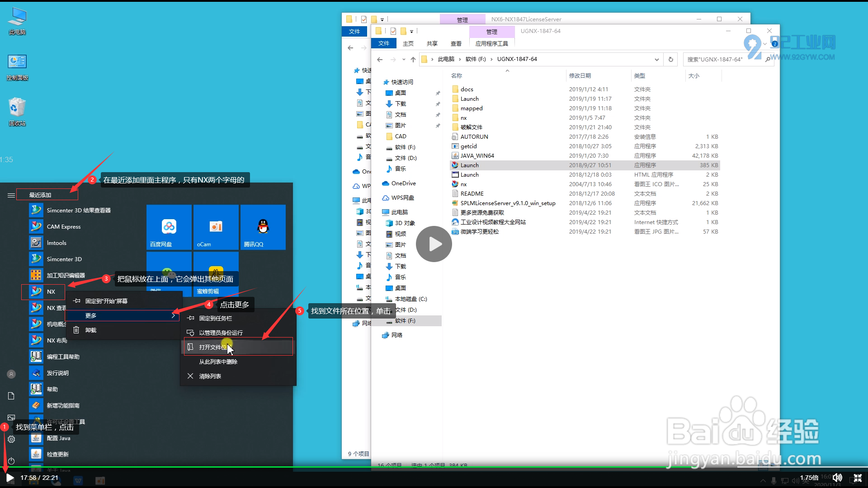Click the user account icon
The image size is (868, 488).
click(x=11, y=374)
